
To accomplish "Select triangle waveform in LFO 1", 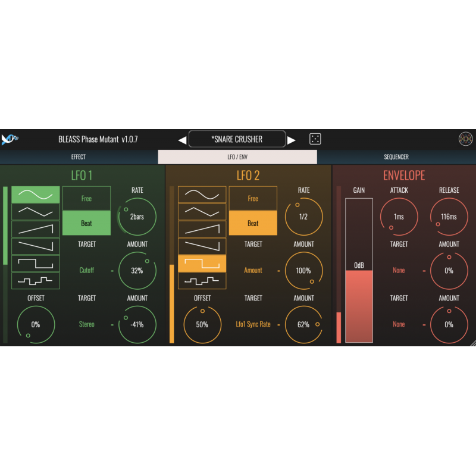I will click(x=36, y=211).
